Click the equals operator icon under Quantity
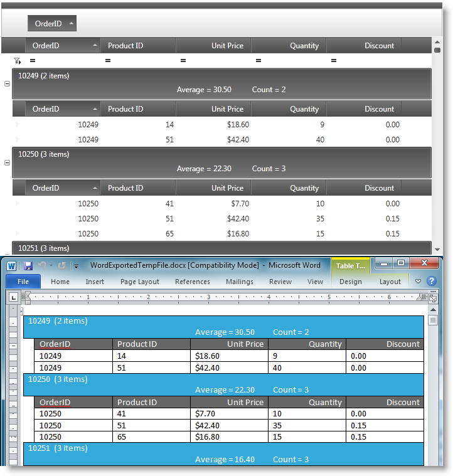This screenshot has height=476, width=453. 258,61
